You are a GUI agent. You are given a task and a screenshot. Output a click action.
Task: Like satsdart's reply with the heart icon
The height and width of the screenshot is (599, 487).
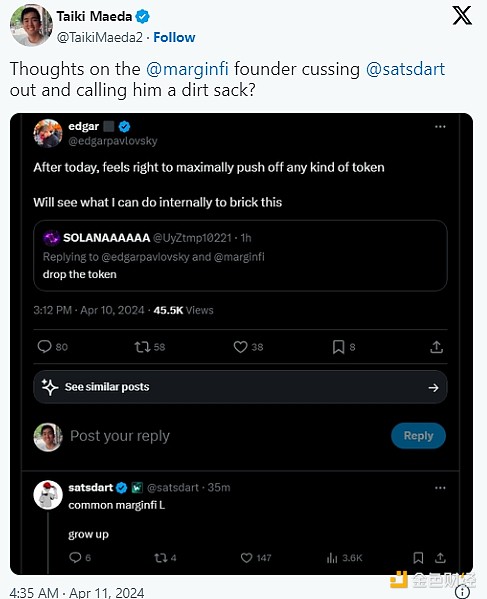[246, 558]
